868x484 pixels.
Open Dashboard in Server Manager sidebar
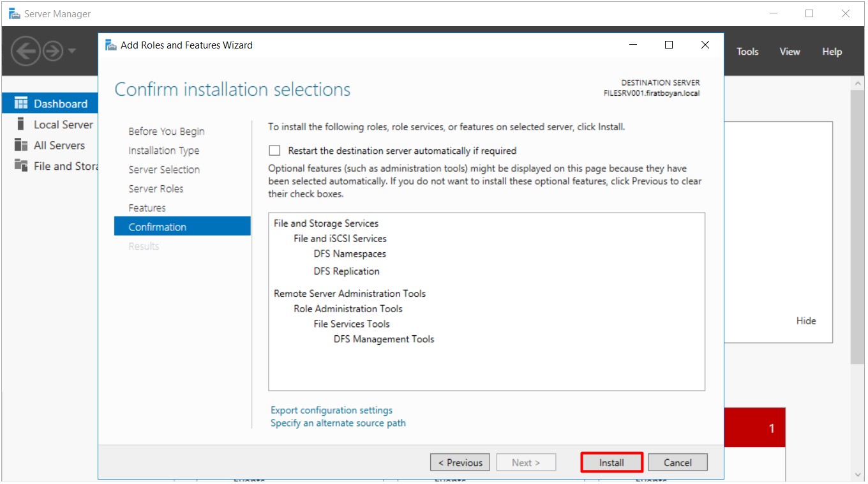[x=50, y=103]
